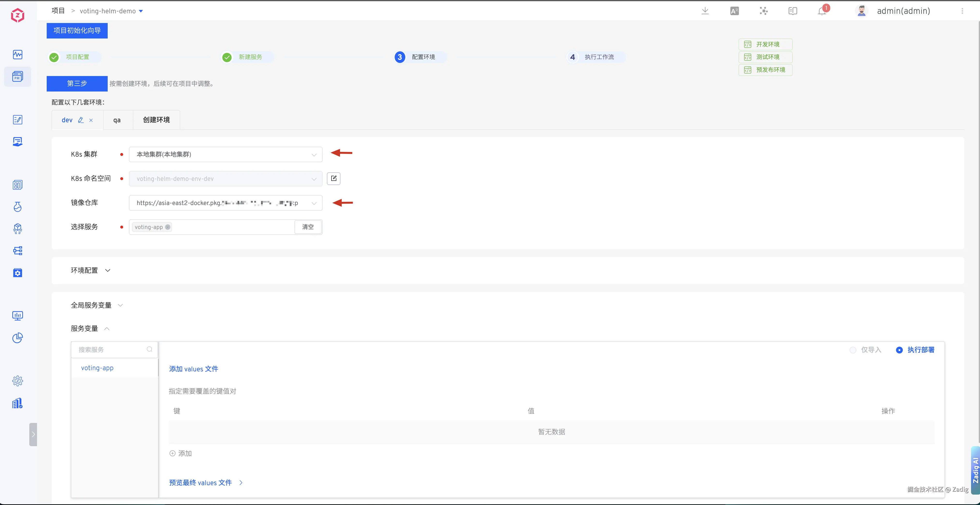Click the pencil icon on dev tab
The height and width of the screenshot is (505, 980).
tap(81, 120)
